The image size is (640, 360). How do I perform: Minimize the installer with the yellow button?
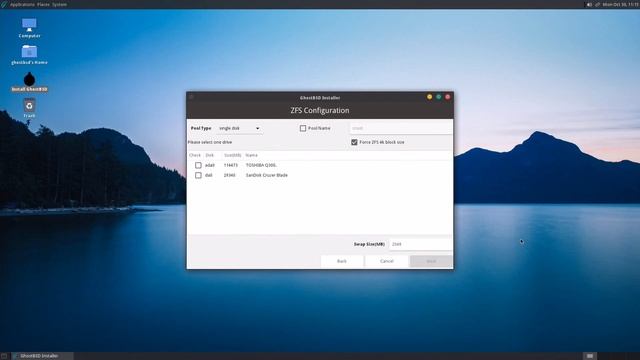pos(429,97)
